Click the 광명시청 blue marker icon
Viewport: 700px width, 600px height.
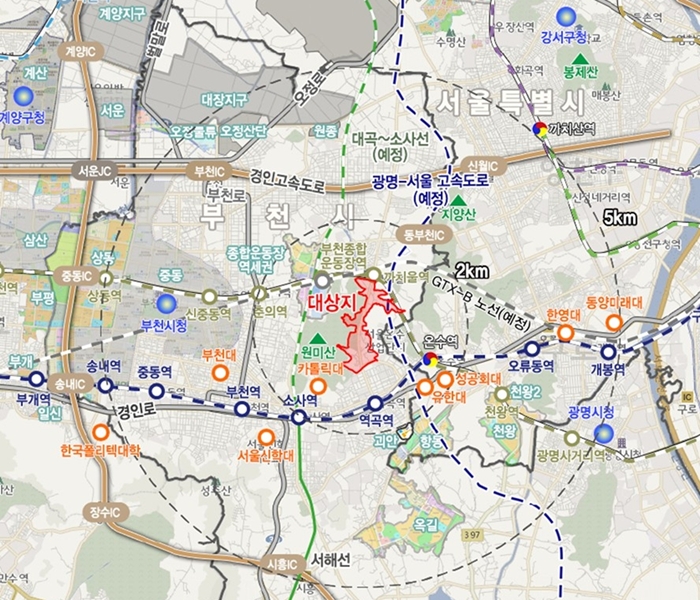(604, 433)
